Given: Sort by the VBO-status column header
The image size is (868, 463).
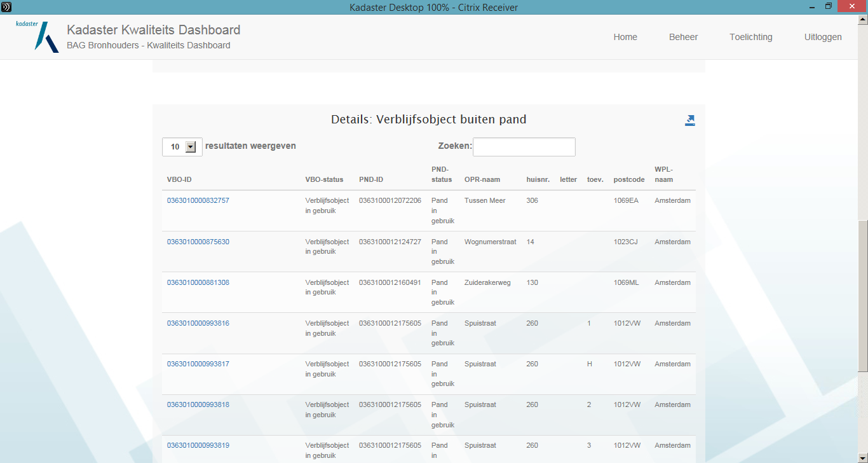Looking at the screenshot, I should 324,179.
